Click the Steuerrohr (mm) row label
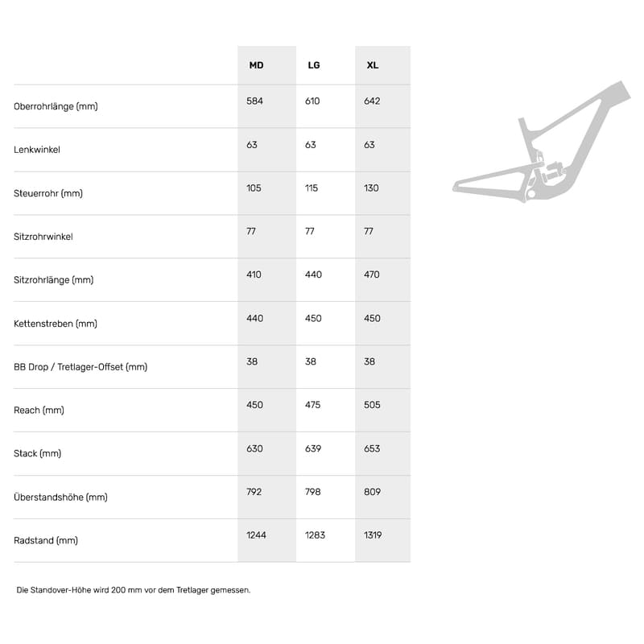 coord(48,193)
